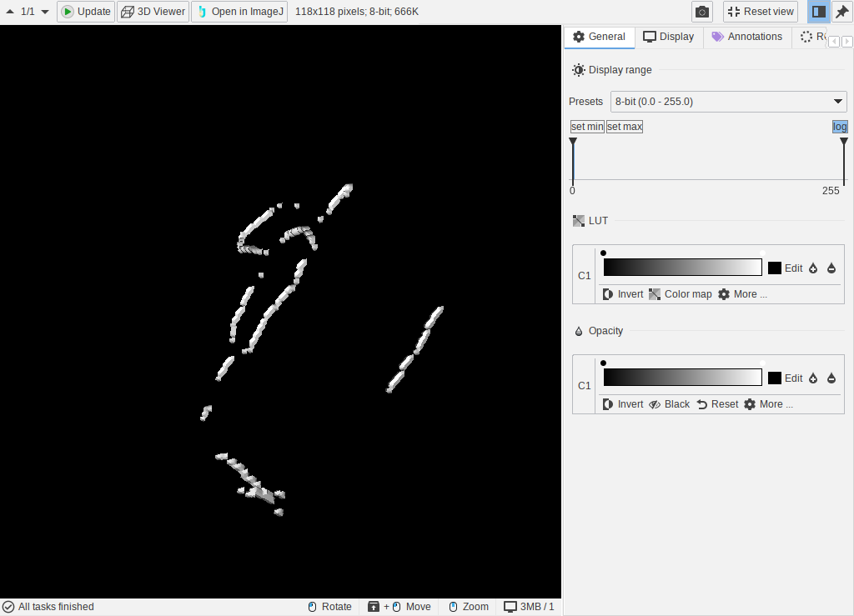Remove a color point in the Opacity row
The width and height of the screenshot is (854, 616).
(x=831, y=378)
